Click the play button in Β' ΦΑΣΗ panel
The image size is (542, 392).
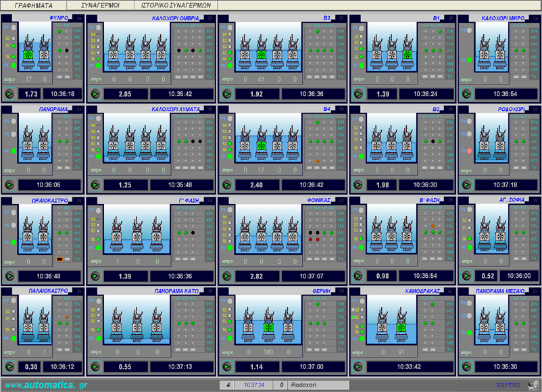click(358, 275)
